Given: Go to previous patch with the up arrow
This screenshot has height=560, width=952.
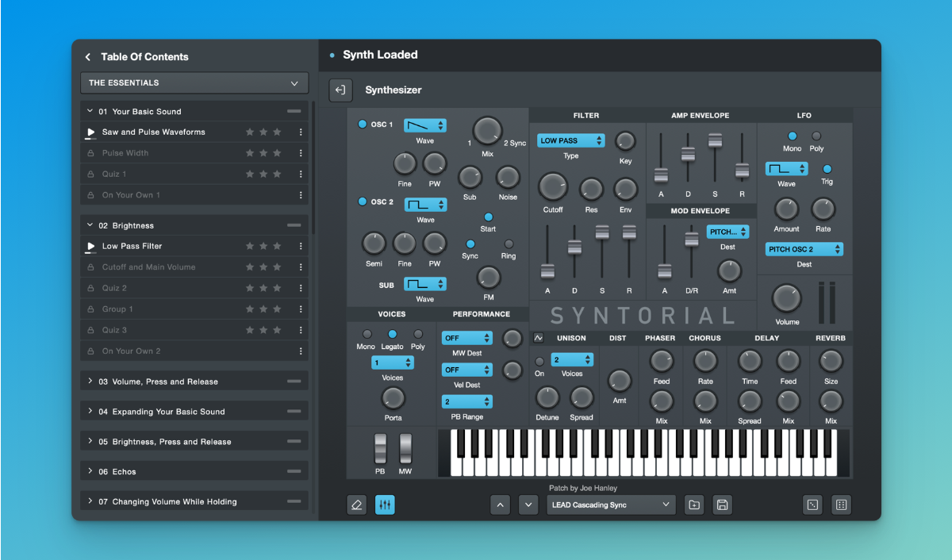Looking at the screenshot, I should (x=500, y=504).
